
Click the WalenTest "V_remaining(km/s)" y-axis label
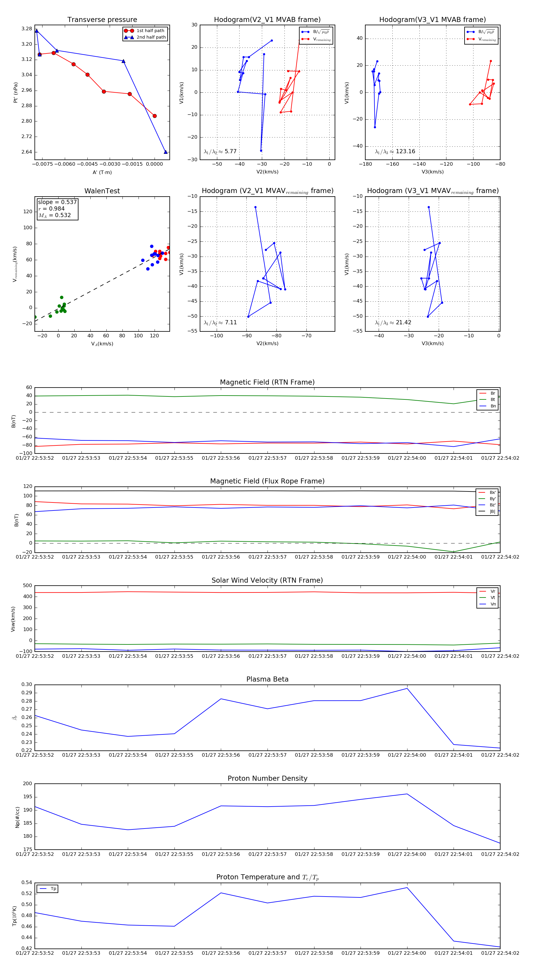coord(15,264)
